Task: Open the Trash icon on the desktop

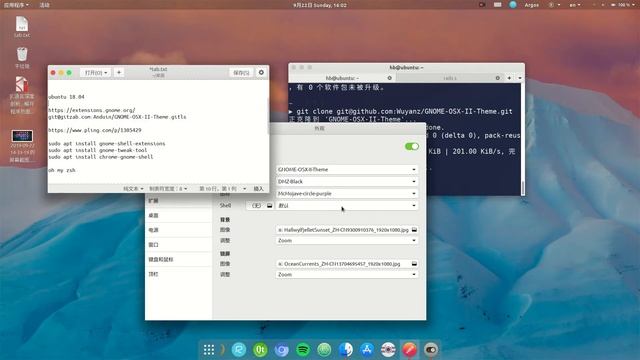Action: click(22, 58)
